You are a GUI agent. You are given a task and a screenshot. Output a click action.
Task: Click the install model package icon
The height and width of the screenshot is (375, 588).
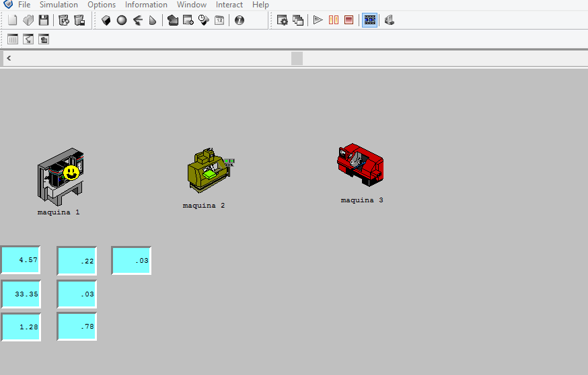click(79, 20)
